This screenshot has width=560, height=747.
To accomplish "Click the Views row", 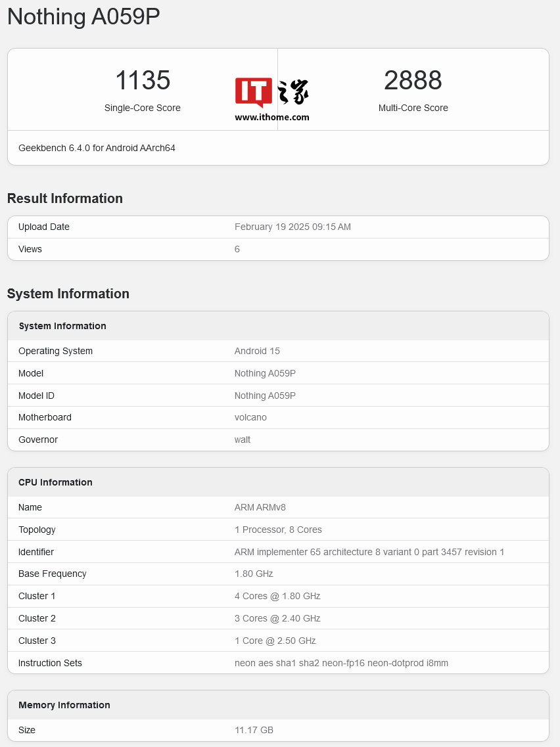I will tap(278, 249).
